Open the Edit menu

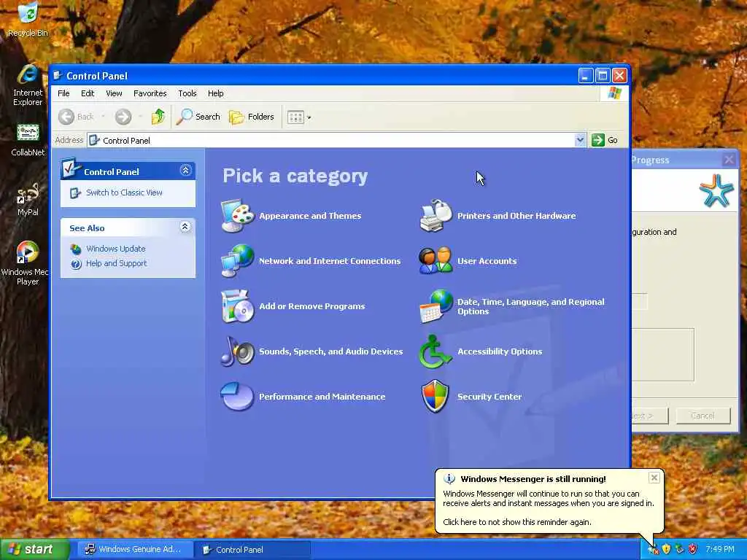point(88,93)
